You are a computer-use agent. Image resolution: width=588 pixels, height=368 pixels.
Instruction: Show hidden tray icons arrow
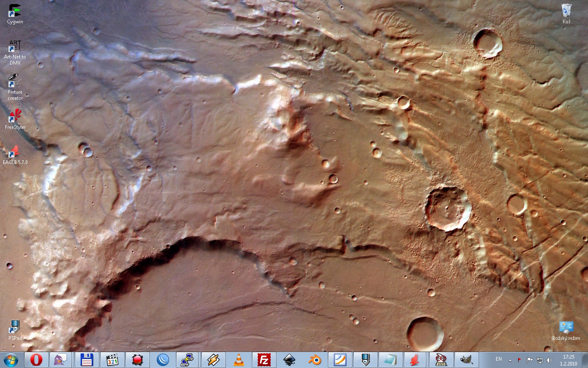(510, 360)
